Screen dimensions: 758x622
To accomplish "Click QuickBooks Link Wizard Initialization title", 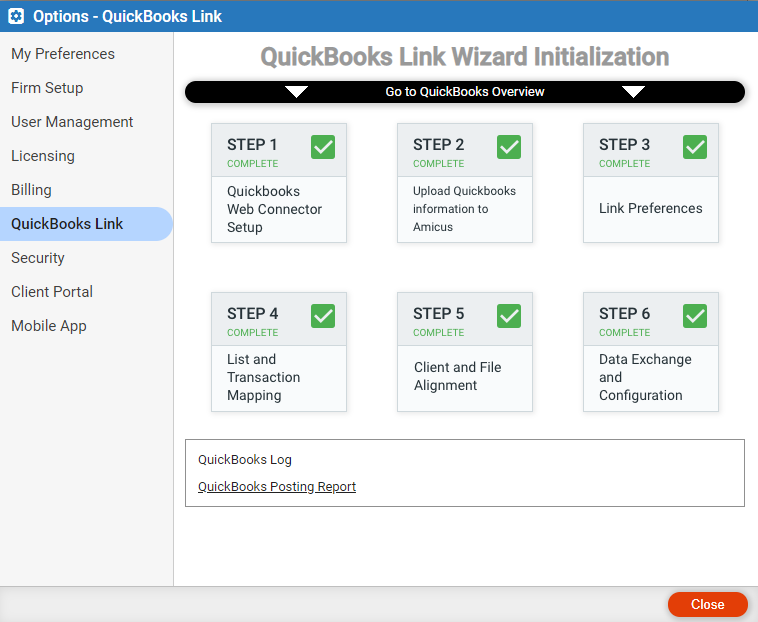I will point(465,57).
